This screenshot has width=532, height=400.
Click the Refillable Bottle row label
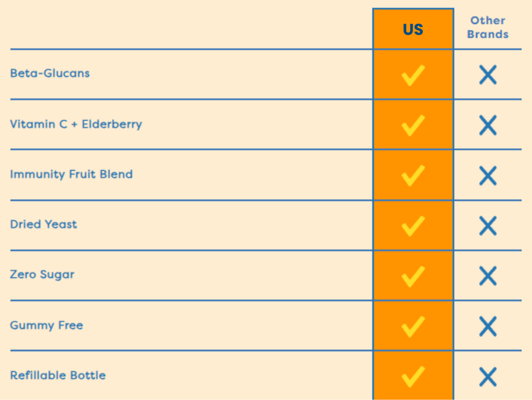(x=58, y=375)
